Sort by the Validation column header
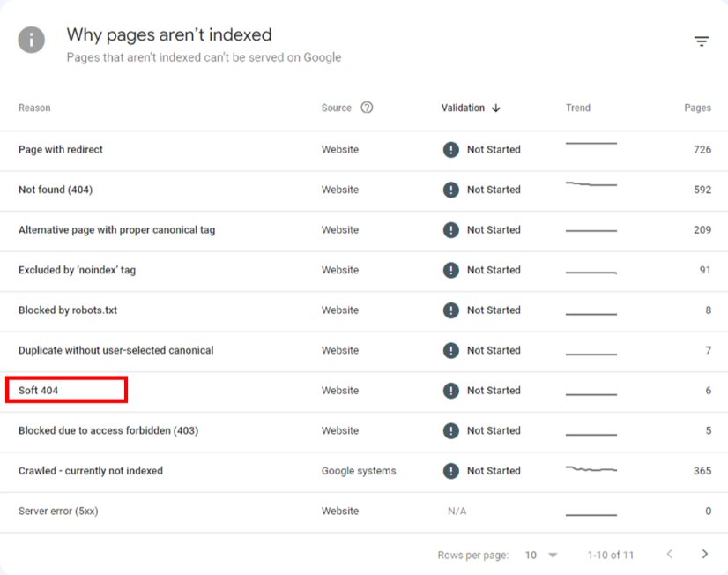 (463, 108)
